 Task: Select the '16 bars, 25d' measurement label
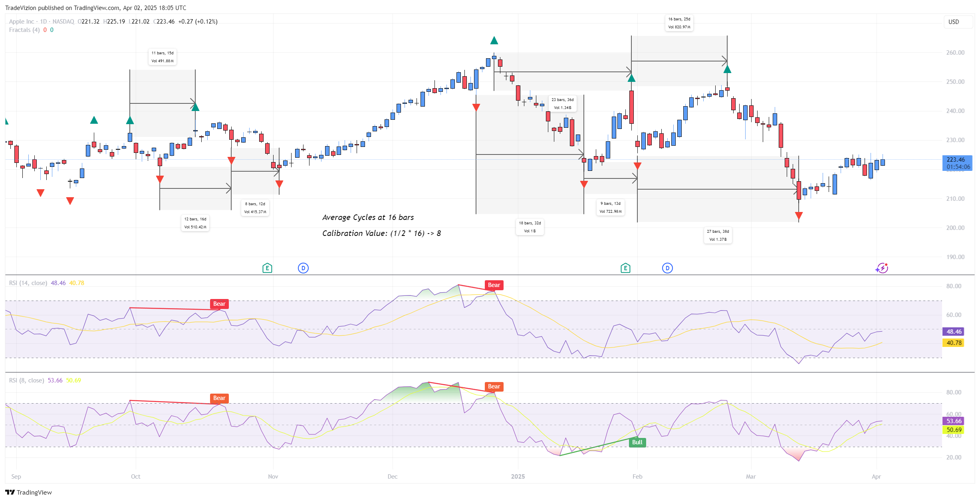(x=679, y=23)
